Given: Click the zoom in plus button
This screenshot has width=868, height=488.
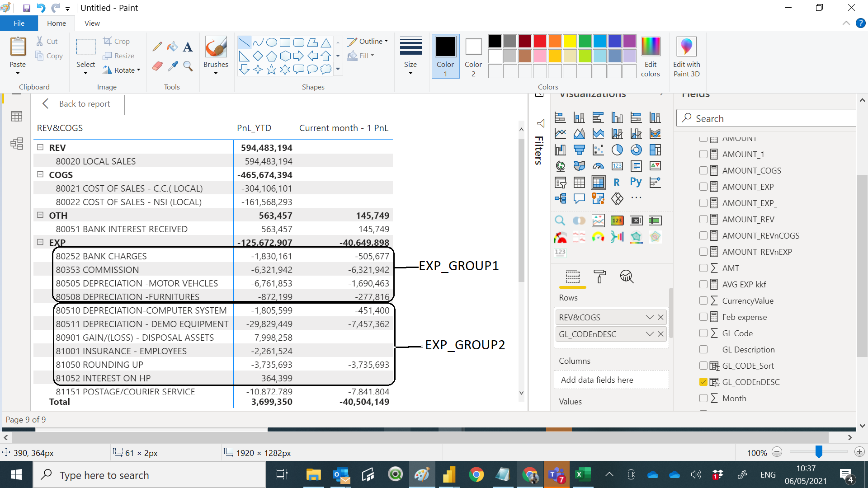Looking at the screenshot, I should coord(859,452).
